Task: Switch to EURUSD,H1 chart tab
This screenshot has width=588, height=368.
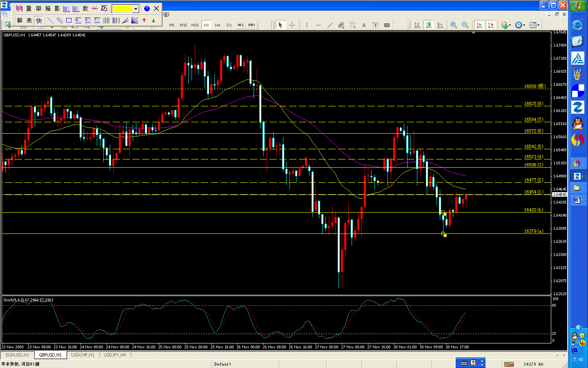Action: pos(17,355)
